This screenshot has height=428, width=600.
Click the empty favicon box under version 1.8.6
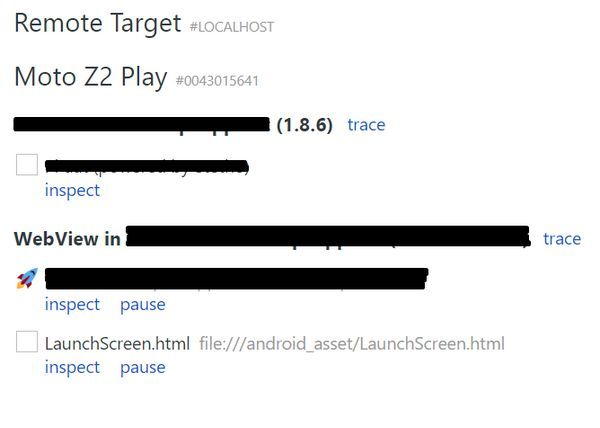tap(27, 164)
